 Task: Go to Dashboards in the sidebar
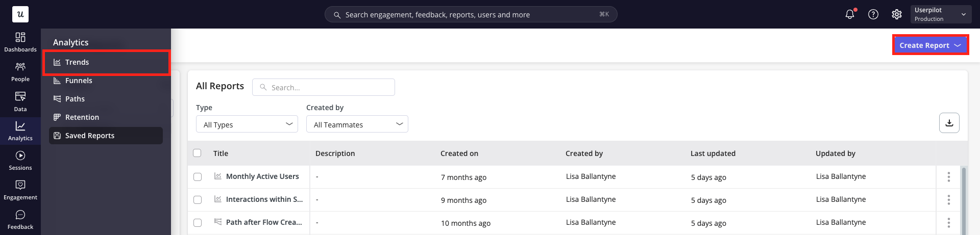20,42
